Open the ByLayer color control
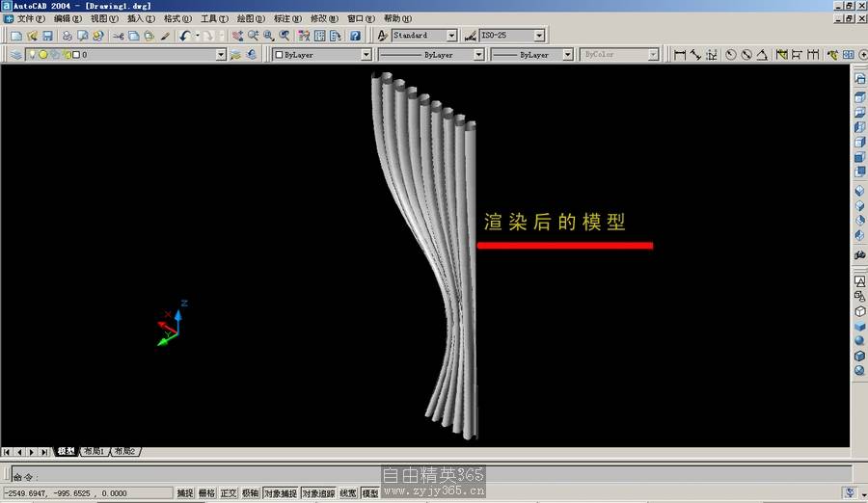 [321, 55]
